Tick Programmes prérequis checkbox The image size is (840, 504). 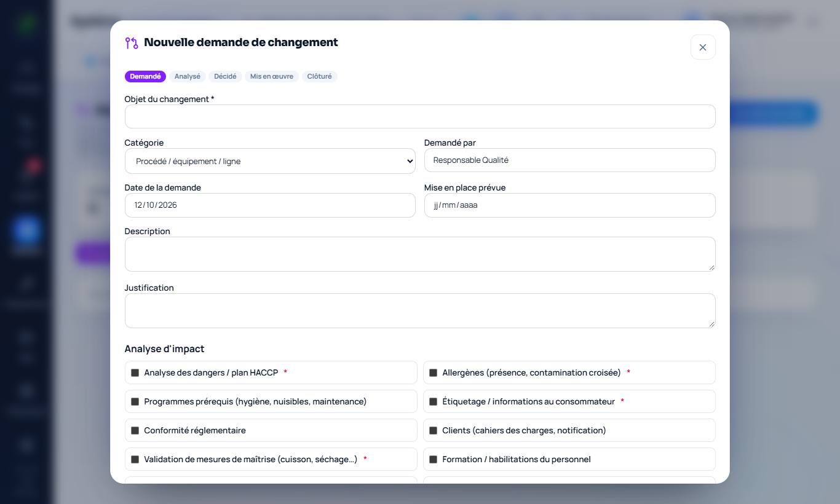135,401
